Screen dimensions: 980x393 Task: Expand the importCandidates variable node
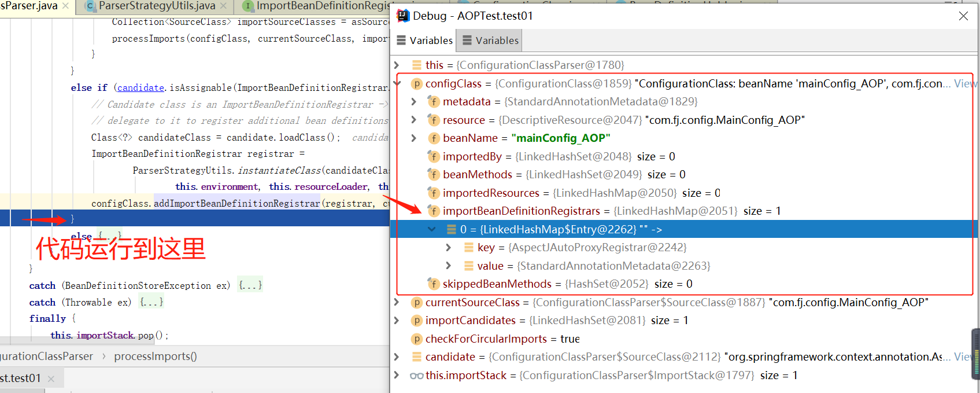[x=397, y=320]
